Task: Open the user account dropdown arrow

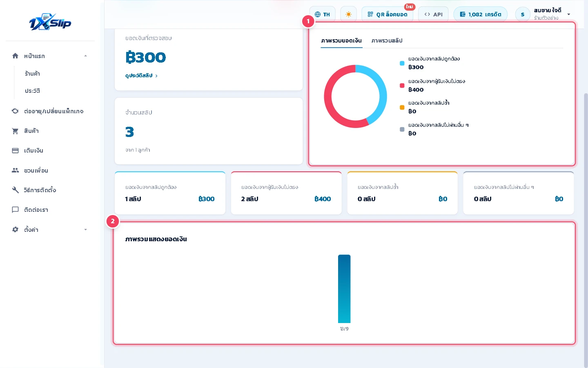Action: (568, 14)
